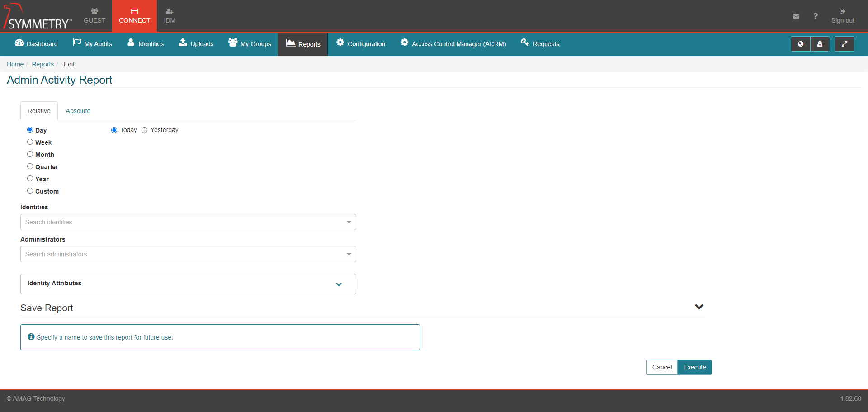Open the IDM module
The image size is (868, 412).
[x=170, y=16]
